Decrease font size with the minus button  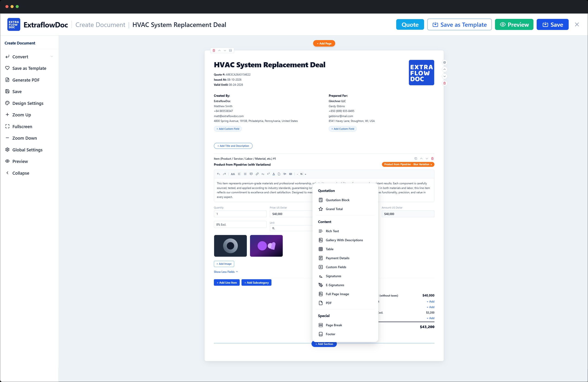(x=297, y=174)
